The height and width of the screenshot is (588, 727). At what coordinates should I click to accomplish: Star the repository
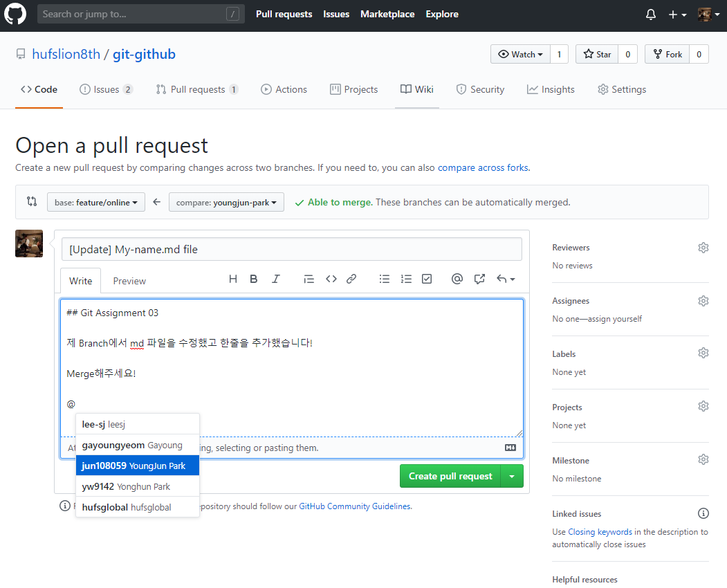click(597, 54)
